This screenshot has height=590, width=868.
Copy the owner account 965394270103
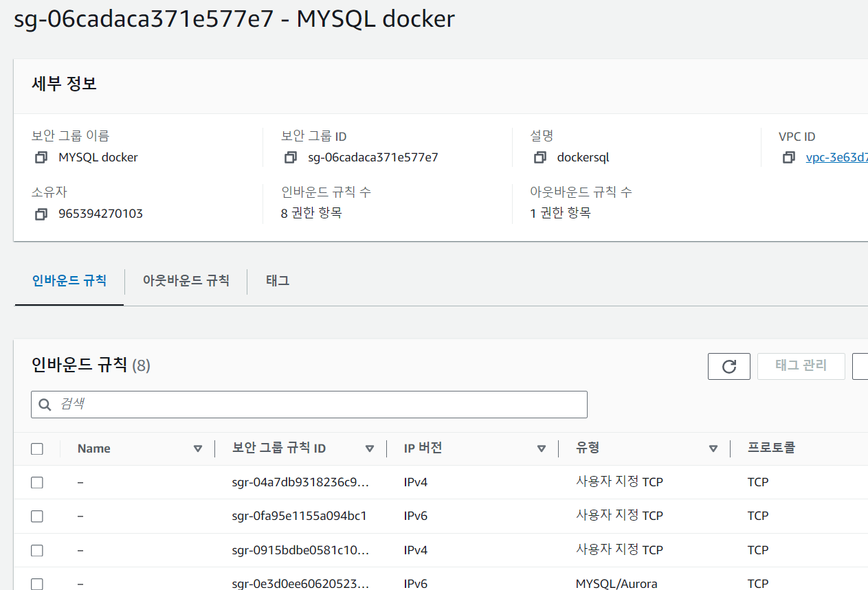[41, 214]
